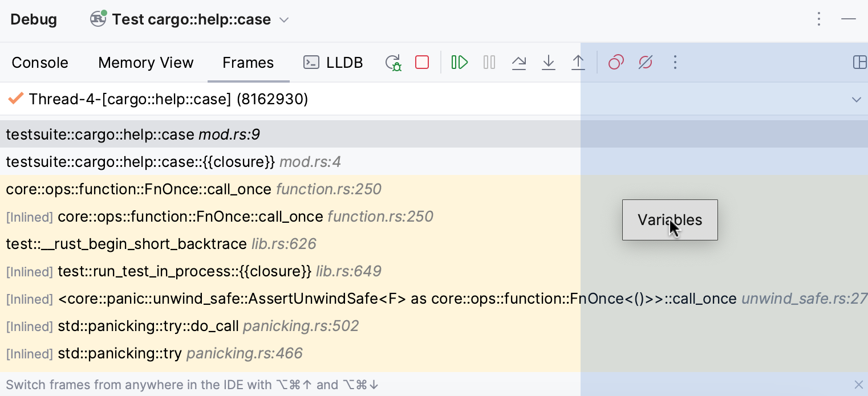Step out of the current frame
The height and width of the screenshot is (396, 868).
[578, 62]
